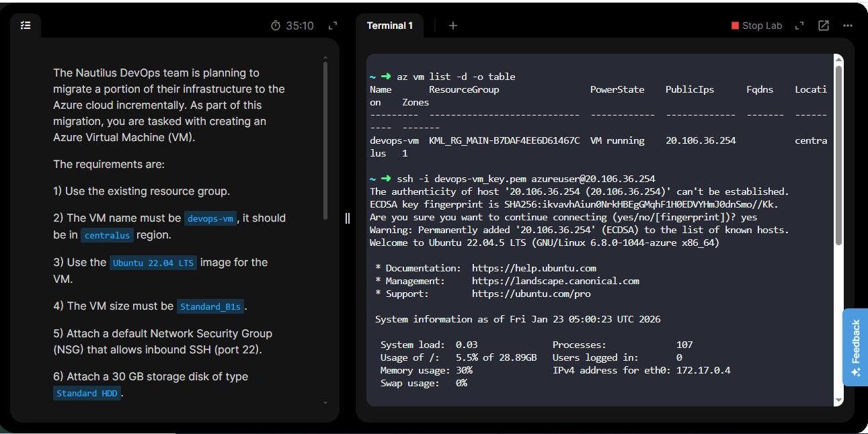
Task: Click the terminal scrollbar down arrow
Action: pyautogui.click(x=838, y=401)
